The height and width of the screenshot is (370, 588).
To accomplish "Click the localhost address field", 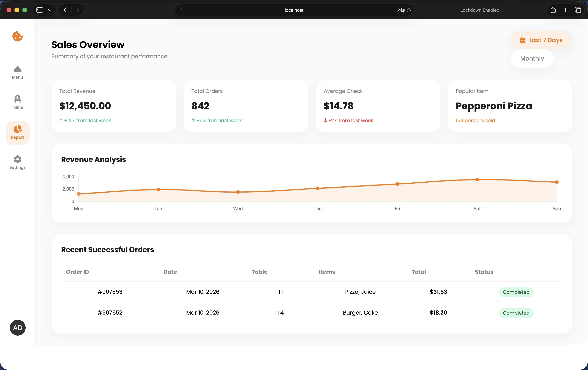I will (294, 10).
